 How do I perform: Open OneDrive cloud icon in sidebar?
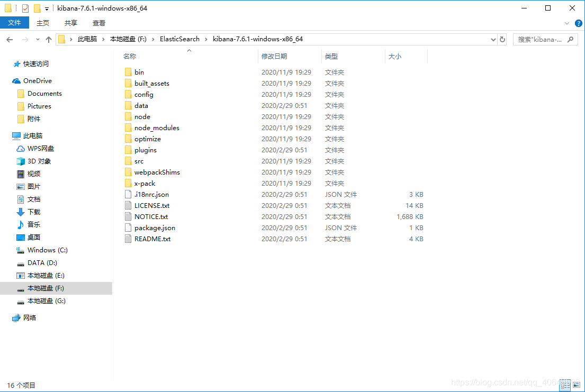point(16,81)
